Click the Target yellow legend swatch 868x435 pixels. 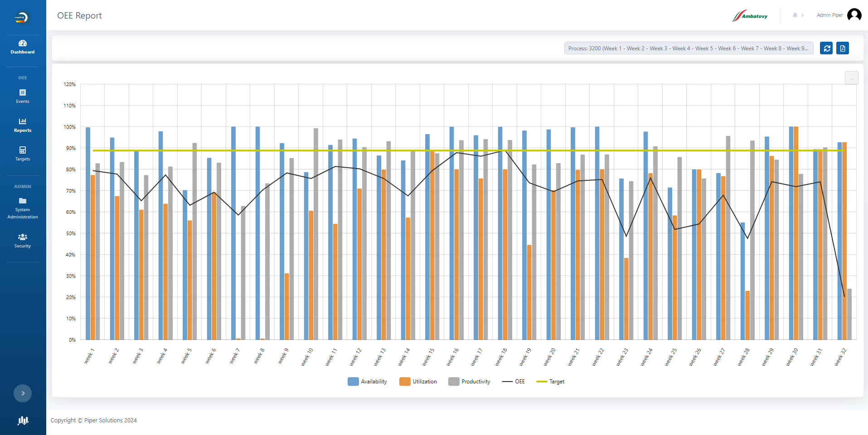click(542, 382)
